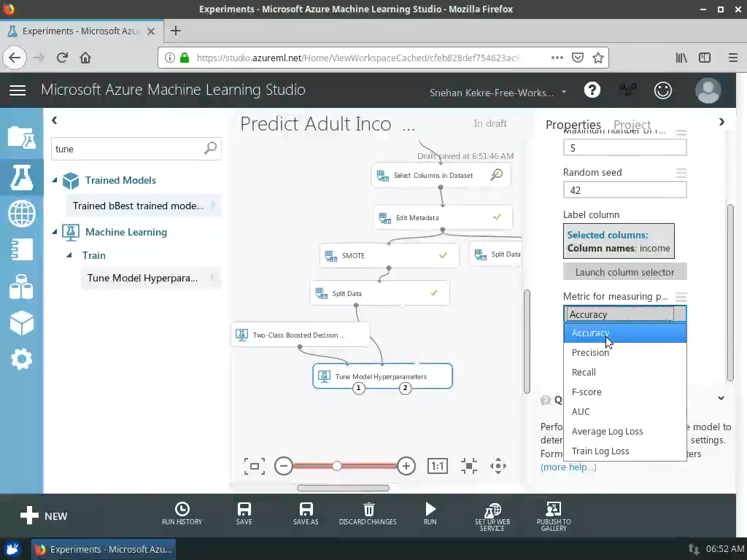This screenshot has width=747, height=560.
Task: Click the Metric for measuring performance combo box
Action: pyautogui.click(x=624, y=314)
